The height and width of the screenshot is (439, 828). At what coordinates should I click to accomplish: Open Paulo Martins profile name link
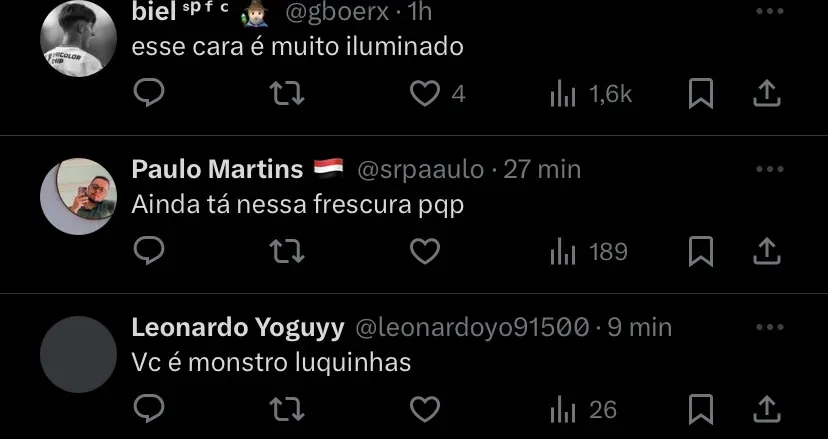pos(217,170)
